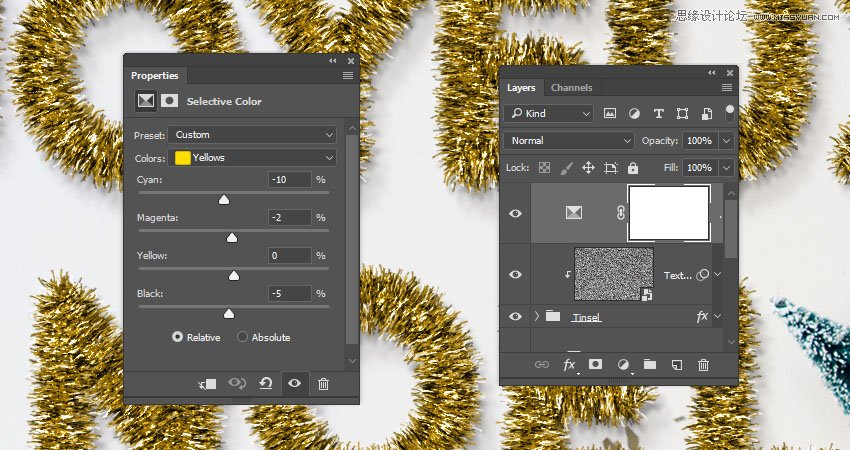This screenshot has width=850, height=450.
Task: Reset Selective Color to adjustment defaults
Action: [267, 384]
